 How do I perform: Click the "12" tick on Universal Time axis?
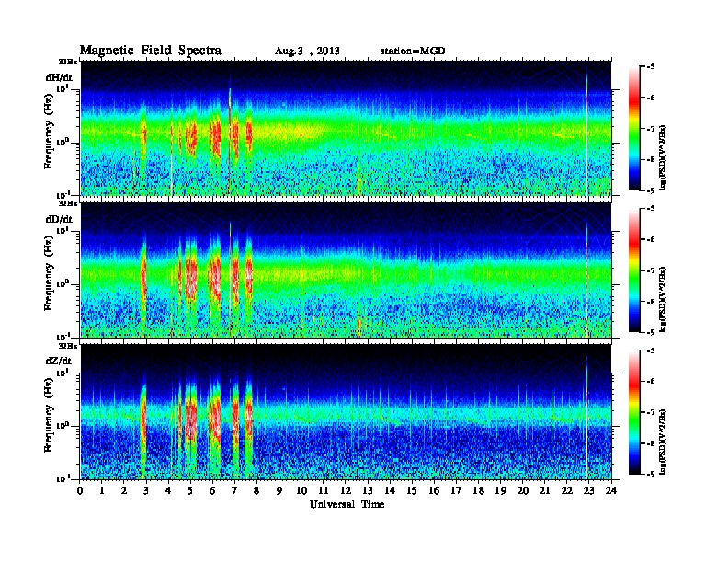click(x=346, y=491)
